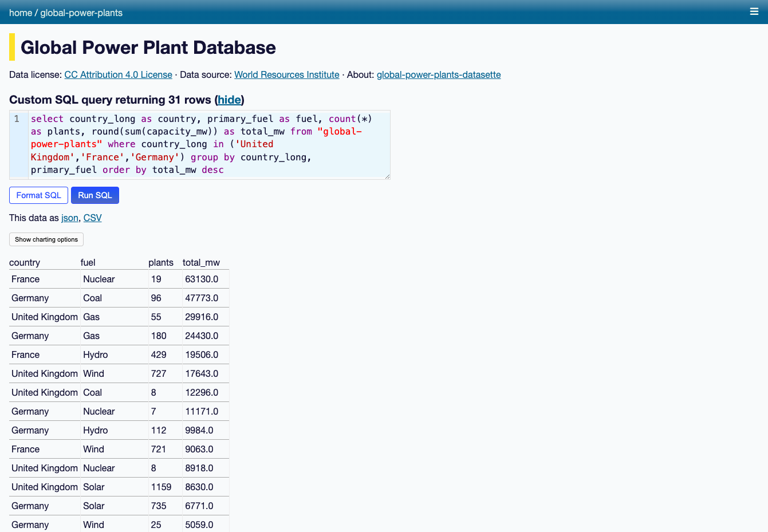The image size is (768, 532).
Task: Open the CC Attribution 4.0 License link
Action: point(118,74)
